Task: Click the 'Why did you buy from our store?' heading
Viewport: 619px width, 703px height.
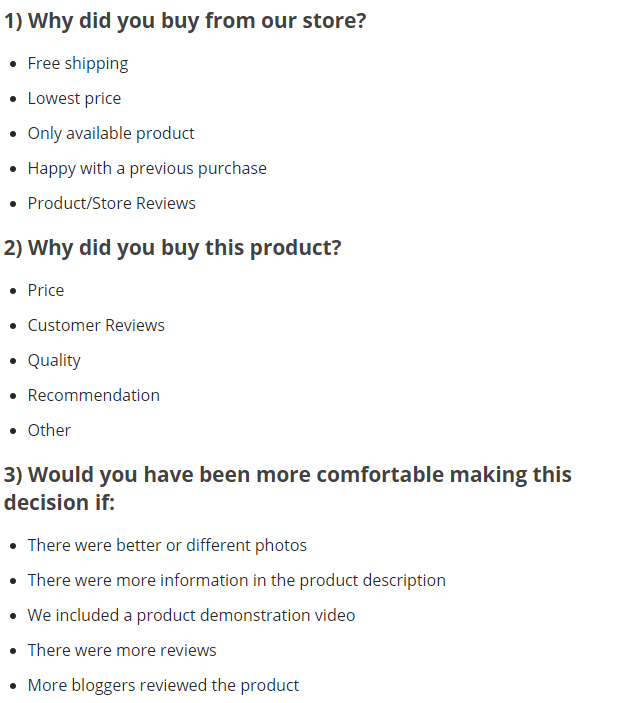Action: tap(185, 21)
